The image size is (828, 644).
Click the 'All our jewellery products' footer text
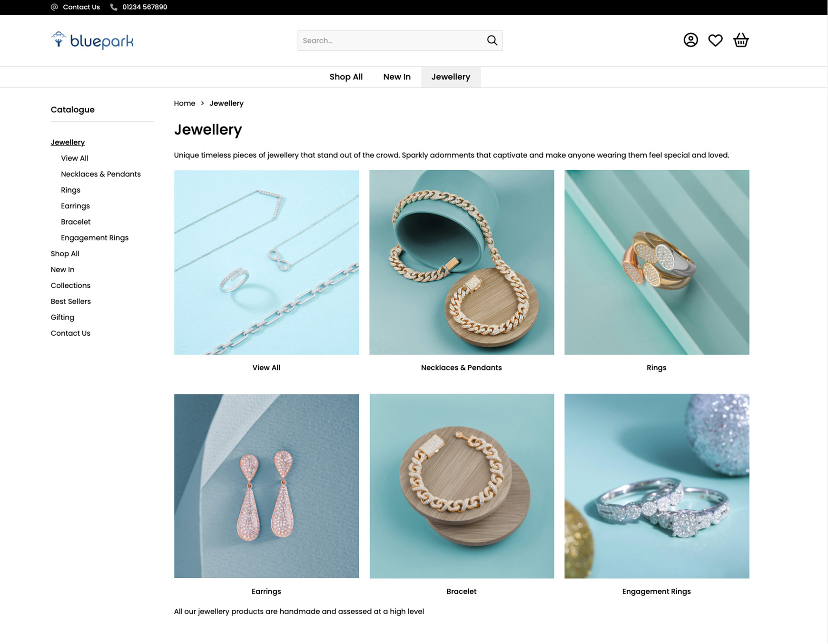coord(299,612)
